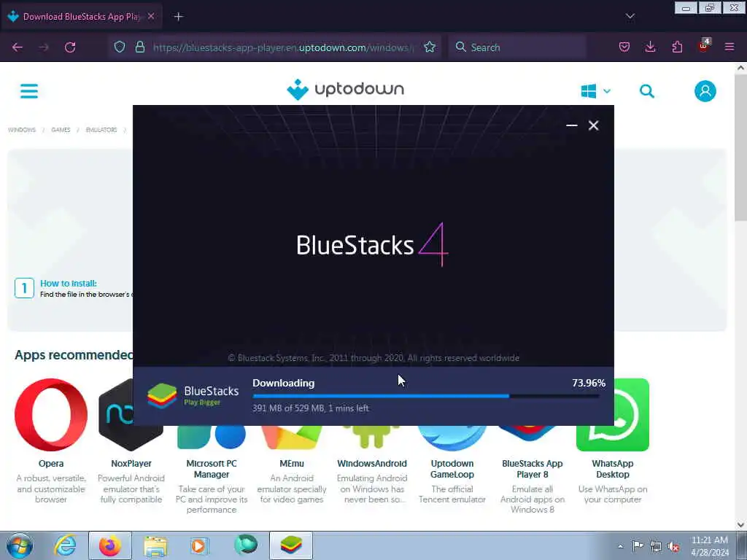Screen dimensions: 747x560
Task: Click the scrollbar up arrow
Action: (741, 68)
